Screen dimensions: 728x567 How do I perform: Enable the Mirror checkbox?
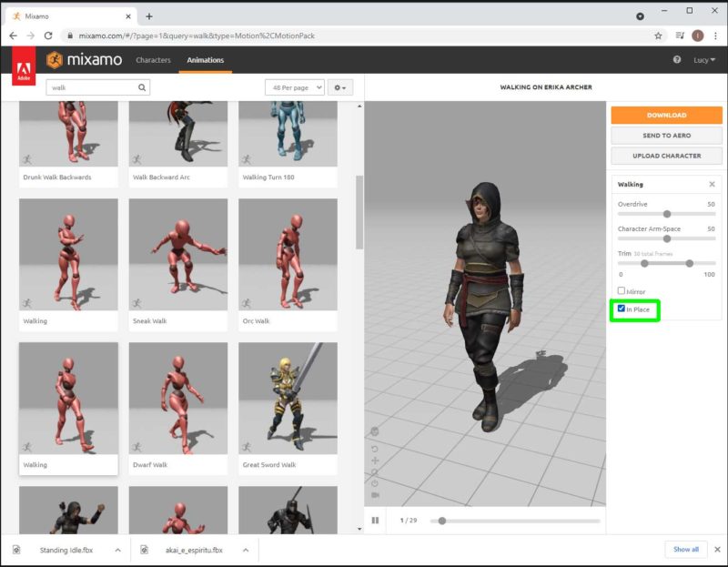click(x=622, y=291)
